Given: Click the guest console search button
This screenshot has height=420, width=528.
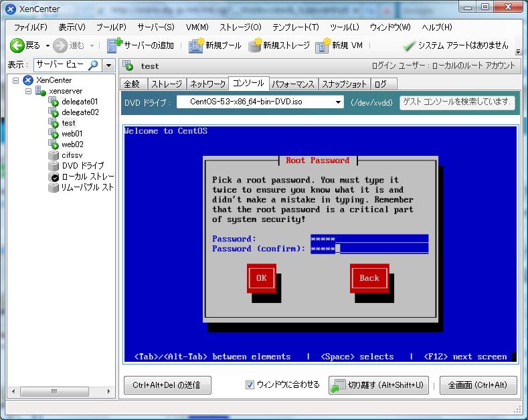Looking at the screenshot, I should click(x=457, y=102).
